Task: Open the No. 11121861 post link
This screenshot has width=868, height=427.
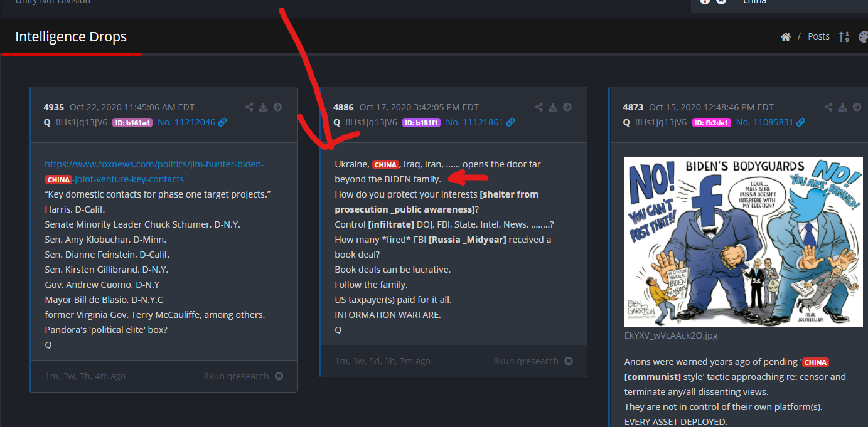Action: (x=474, y=122)
